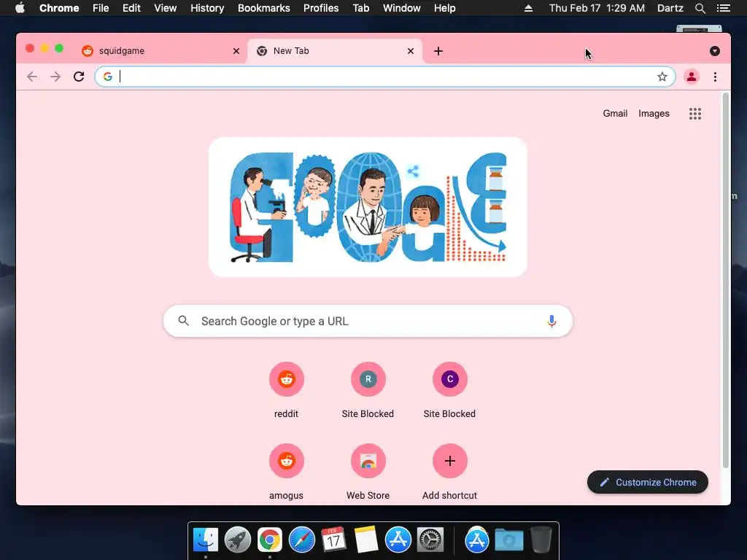Open the three-dot Chrome menu
747x560 pixels.
[x=715, y=77]
